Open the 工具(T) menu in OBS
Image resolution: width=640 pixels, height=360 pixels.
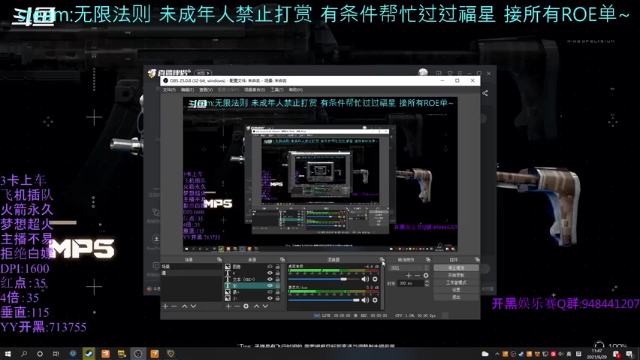[277, 90]
